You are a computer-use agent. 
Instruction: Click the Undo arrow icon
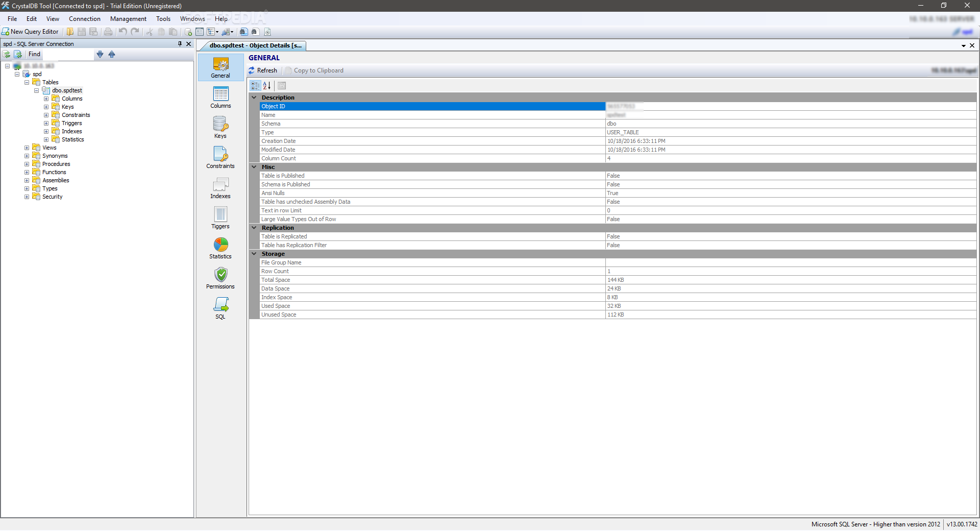[123, 32]
